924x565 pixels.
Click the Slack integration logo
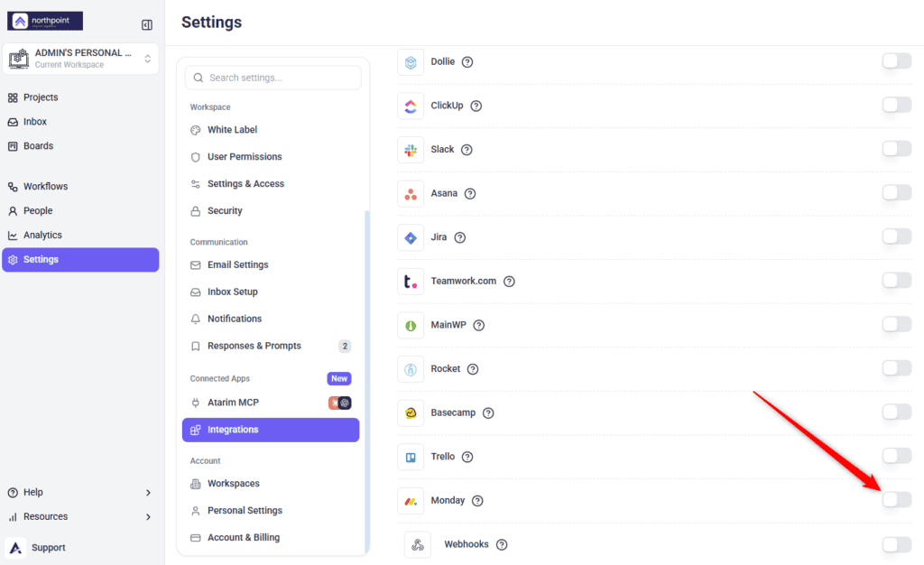pyautogui.click(x=411, y=150)
